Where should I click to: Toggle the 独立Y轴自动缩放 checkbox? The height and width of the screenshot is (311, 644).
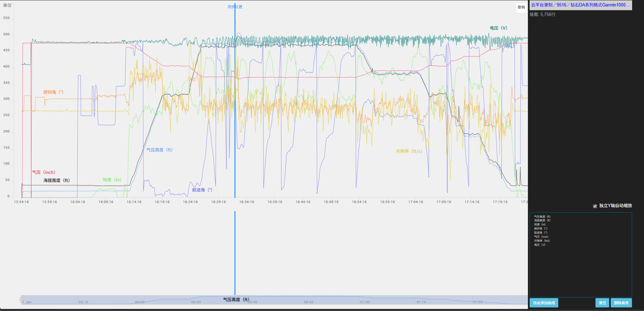click(x=595, y=206)
